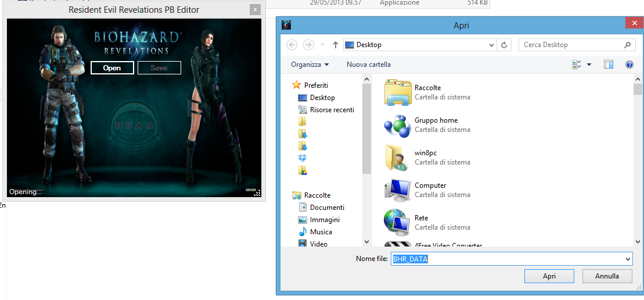Image resolution: width=644 pixels, height=300 pixels.
Task: Open the win8pc user folder
Action: click(x=398, y=158)
